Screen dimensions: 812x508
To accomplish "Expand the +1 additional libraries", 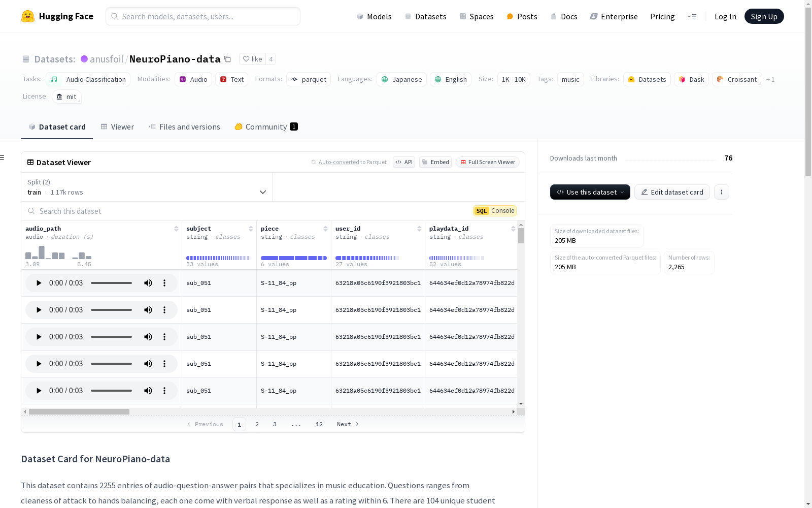I will [x=770, y=80].
